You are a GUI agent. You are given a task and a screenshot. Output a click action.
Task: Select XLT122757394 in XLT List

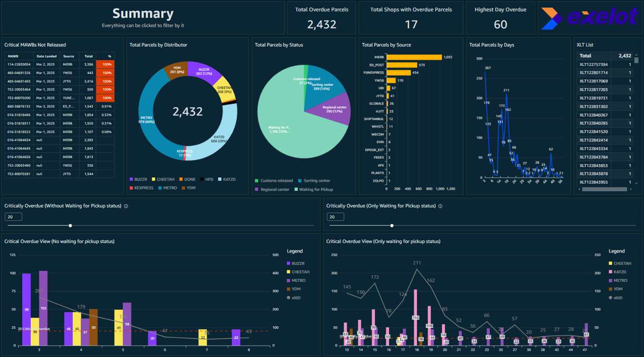[x=593, y=65]
